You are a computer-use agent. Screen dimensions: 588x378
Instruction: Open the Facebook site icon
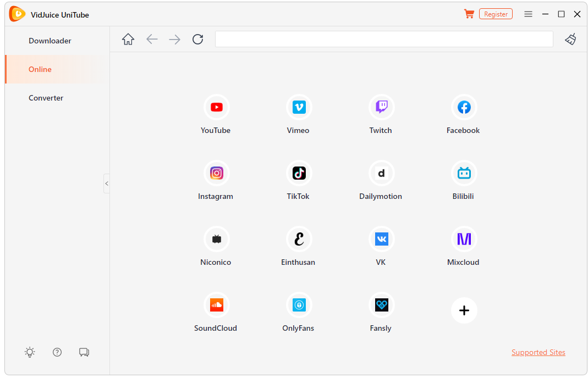(464, 107)
